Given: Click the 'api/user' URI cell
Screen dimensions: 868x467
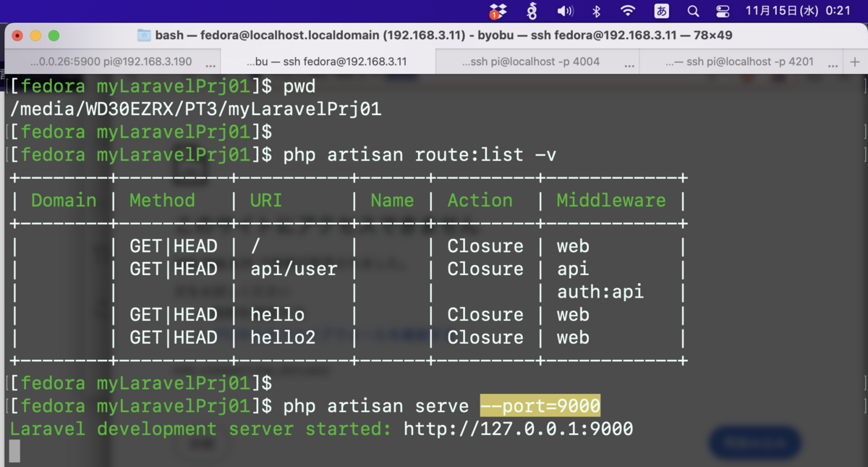Looking at the screenshot, I should (x=294, y=269).
